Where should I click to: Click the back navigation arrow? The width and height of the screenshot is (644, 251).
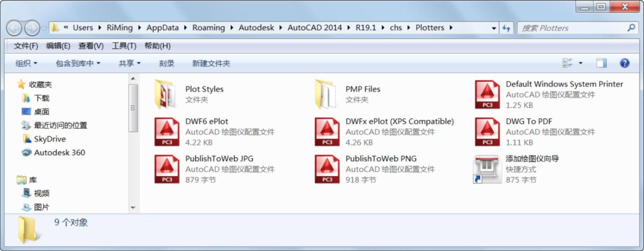[x=14, y=28]
